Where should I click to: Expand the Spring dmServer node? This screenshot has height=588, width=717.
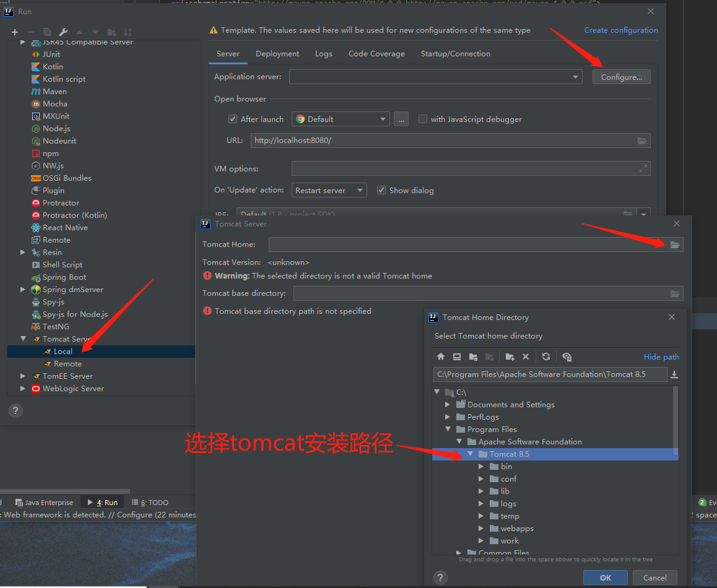point(23,290)
